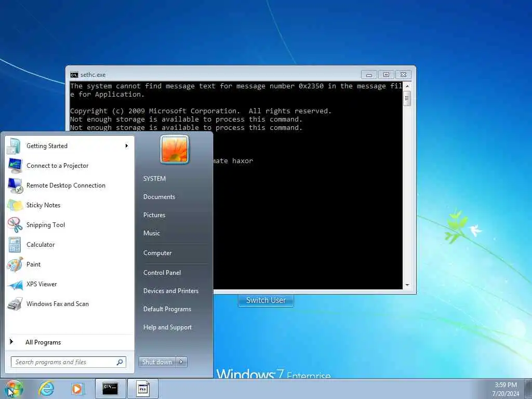Image resolution: width=532 pixels, height=399 pixels.
Task: Start the Snipping Tool scissors icon
Action: (x=15, y=225)
